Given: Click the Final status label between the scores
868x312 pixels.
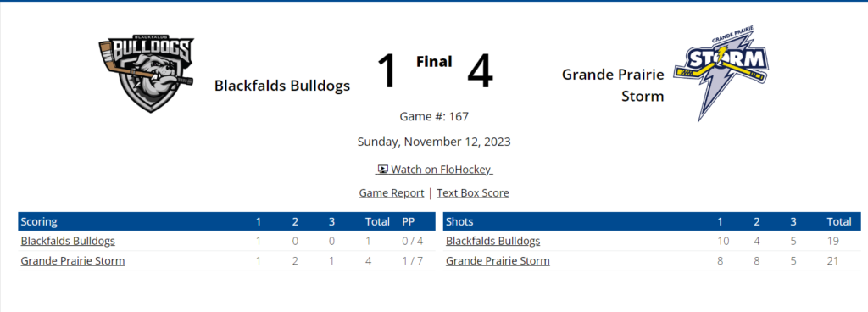Looking at the screenshot, I should point(434,62).
